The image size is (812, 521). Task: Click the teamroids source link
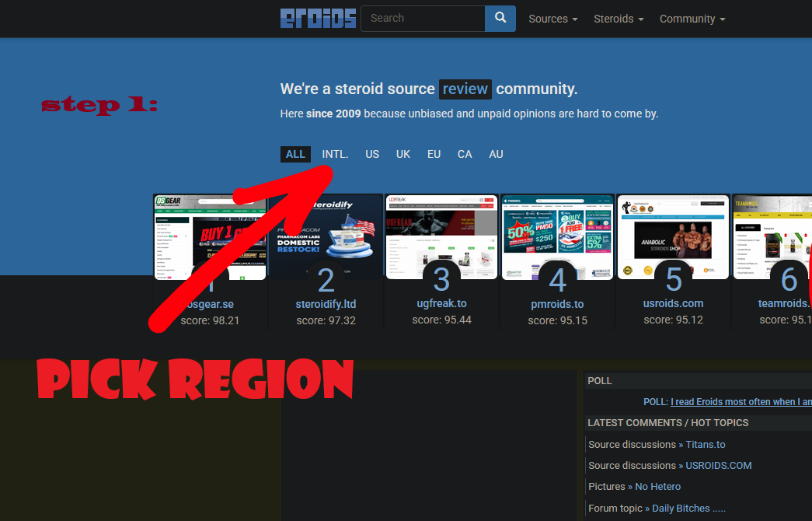(785, 303)
